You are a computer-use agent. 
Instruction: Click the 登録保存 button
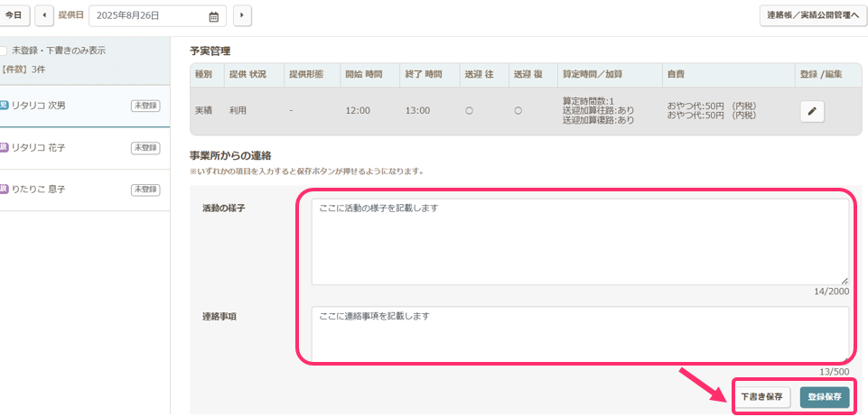tap(824, 397)
